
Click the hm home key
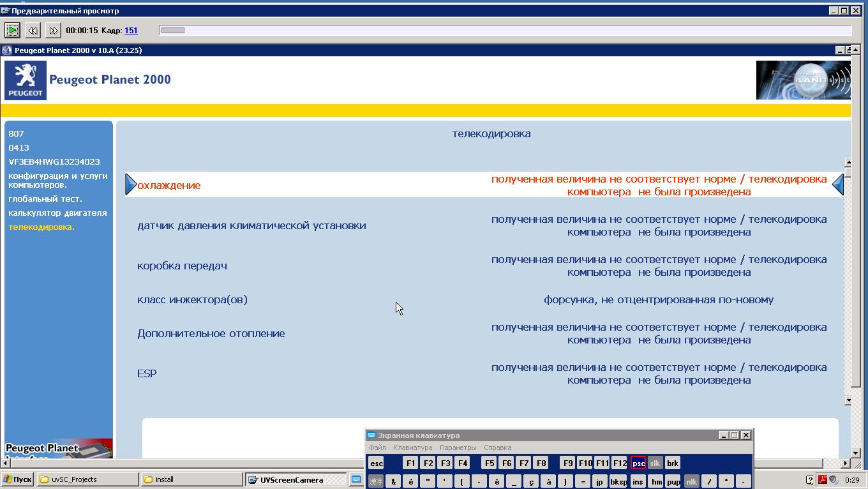point(655,481)
